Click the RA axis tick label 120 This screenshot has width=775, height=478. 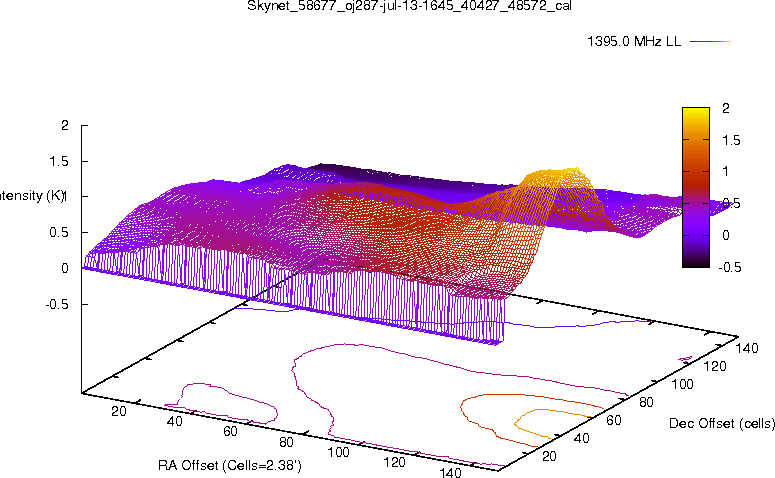pyautogui.click(x=394, y=462)
